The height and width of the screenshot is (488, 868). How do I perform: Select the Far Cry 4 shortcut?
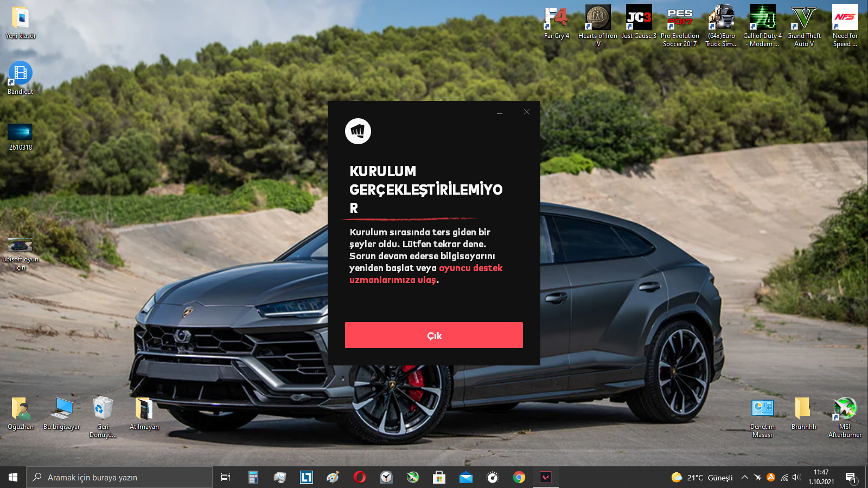557,23
